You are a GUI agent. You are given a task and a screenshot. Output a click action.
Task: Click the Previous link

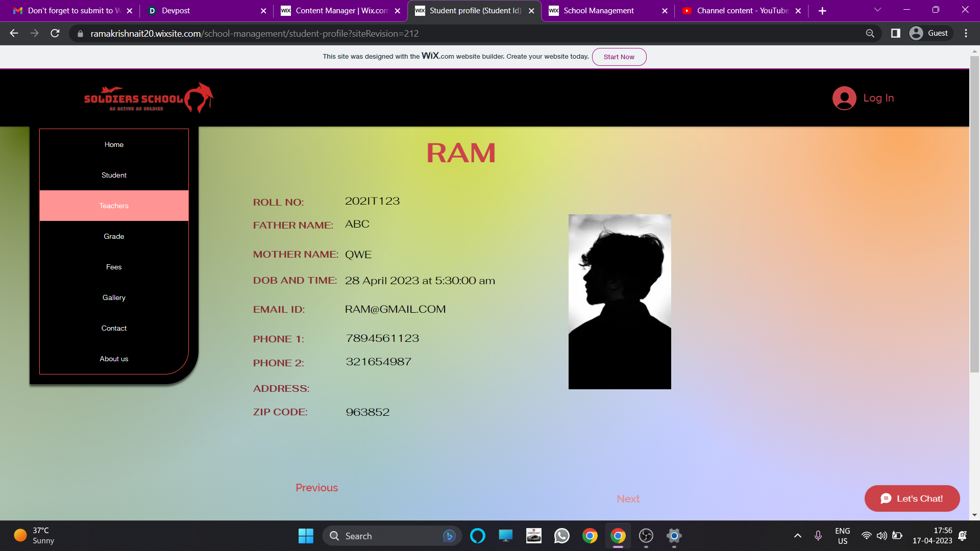click(x=316, y=488)
